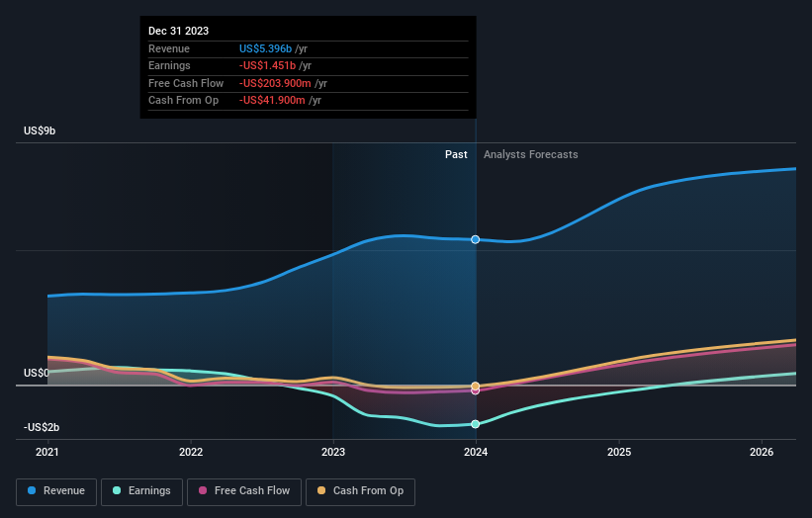Click the 2022 x-axis label

point(191,452)
